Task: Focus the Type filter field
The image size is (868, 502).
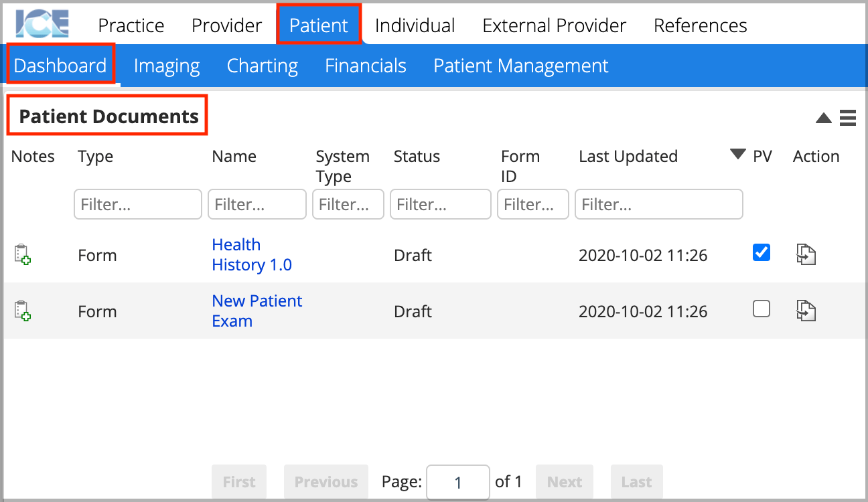Action: tap(138, 204)
